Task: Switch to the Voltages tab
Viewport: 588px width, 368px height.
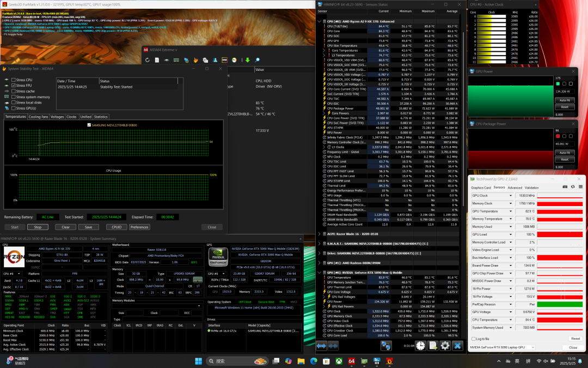Action: tap(57, 117)
